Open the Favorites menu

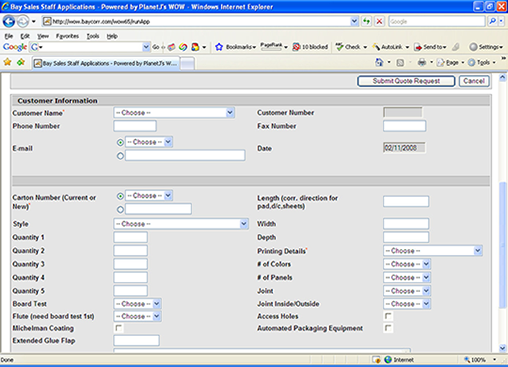click(67, 36)
